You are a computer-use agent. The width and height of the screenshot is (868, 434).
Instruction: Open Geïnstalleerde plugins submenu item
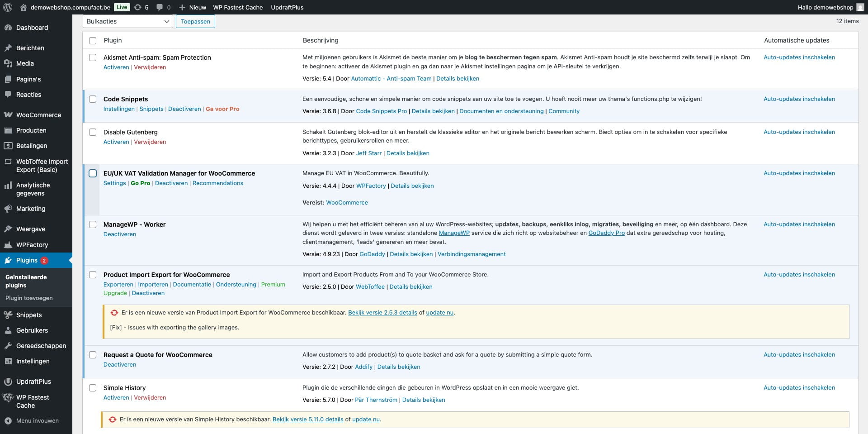tap(26, 281)
